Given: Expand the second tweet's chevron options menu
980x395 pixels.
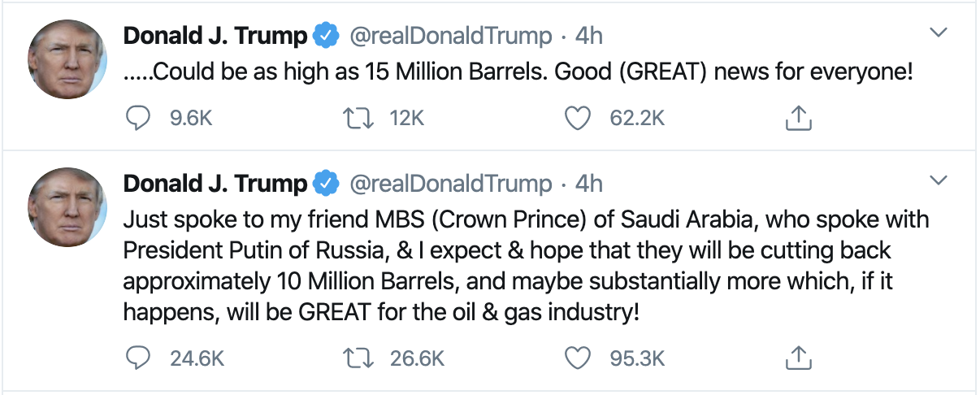Looking at the screenshot, I should point(939,180).
